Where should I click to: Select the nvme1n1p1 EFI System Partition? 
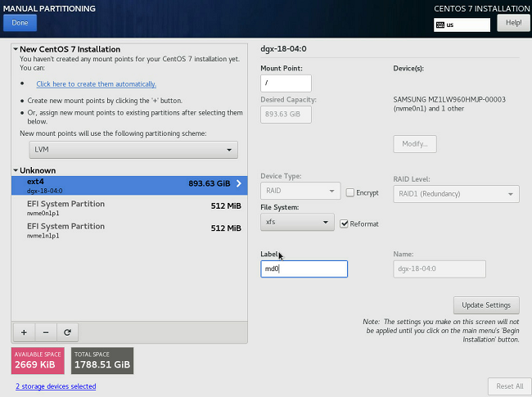[x=129, y=229]
